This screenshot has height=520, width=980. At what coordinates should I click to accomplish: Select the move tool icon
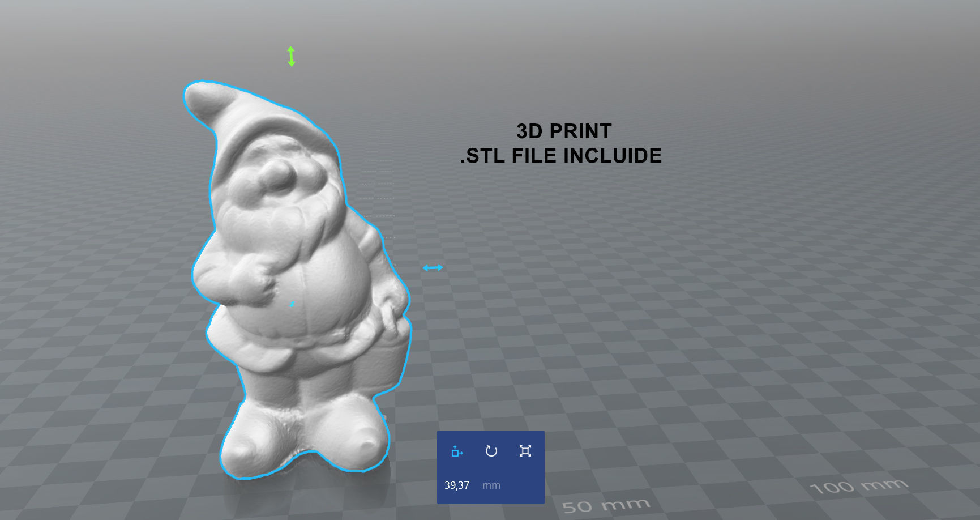coord(457,451)
